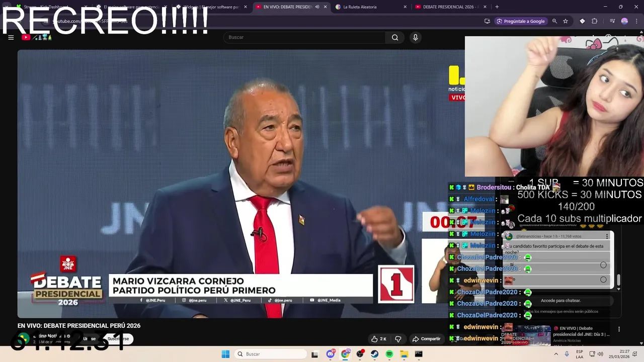The width and height of the screenshot is (644, 362).
Task: Open the Chrome extensions puzzle icon
Action: [x=594, y=21]
